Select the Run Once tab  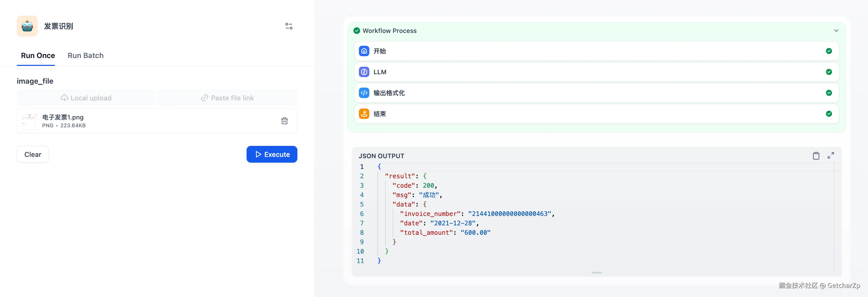pyautogui.click(x=38, y=56)
